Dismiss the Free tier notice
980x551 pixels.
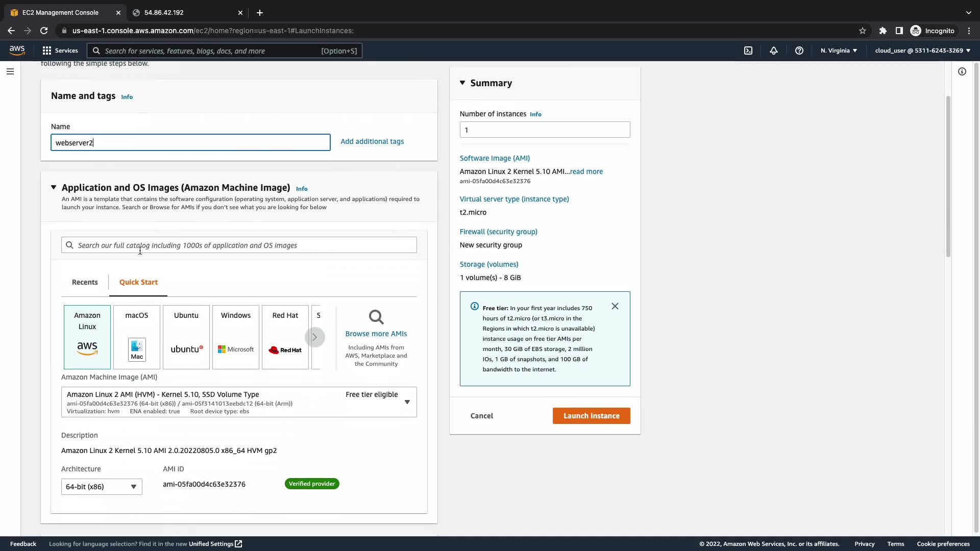point(615,306)
